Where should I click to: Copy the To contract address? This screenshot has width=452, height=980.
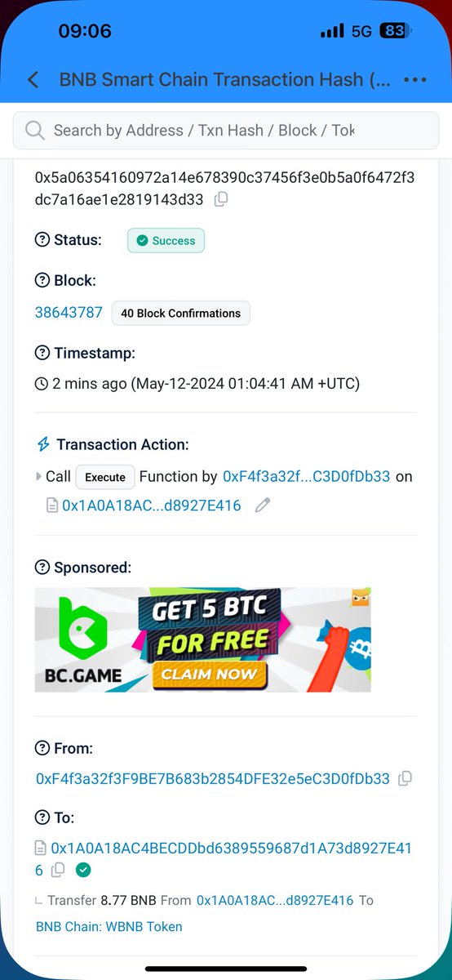click(x=58, y=871)
